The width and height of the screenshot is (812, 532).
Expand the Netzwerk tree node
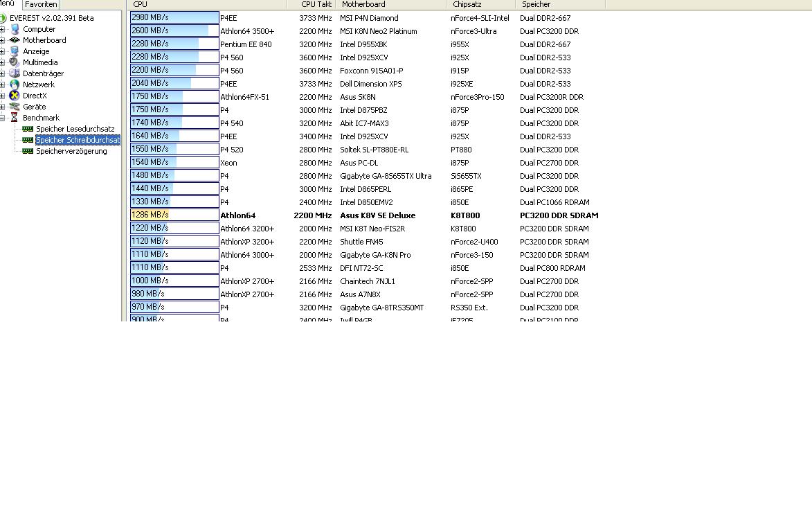[2, 85]
